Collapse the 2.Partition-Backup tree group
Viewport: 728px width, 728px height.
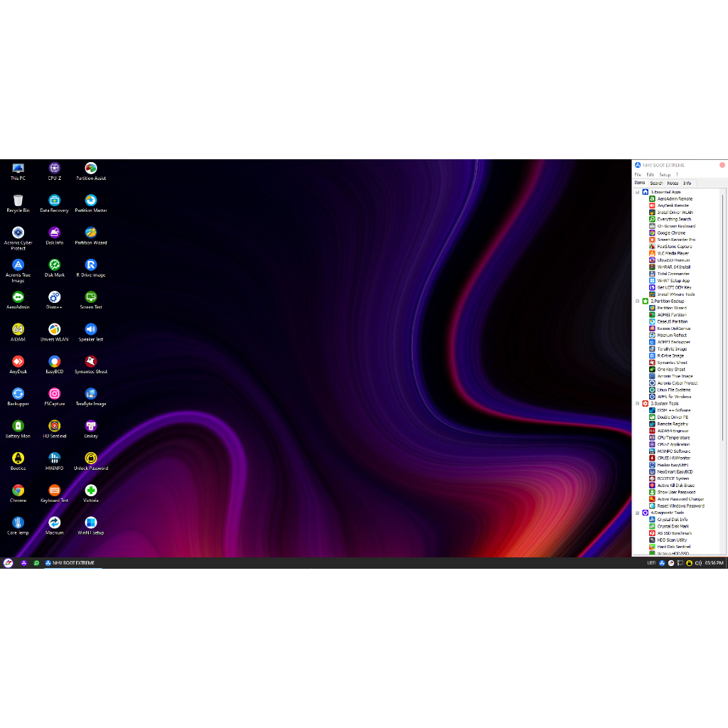637,301
